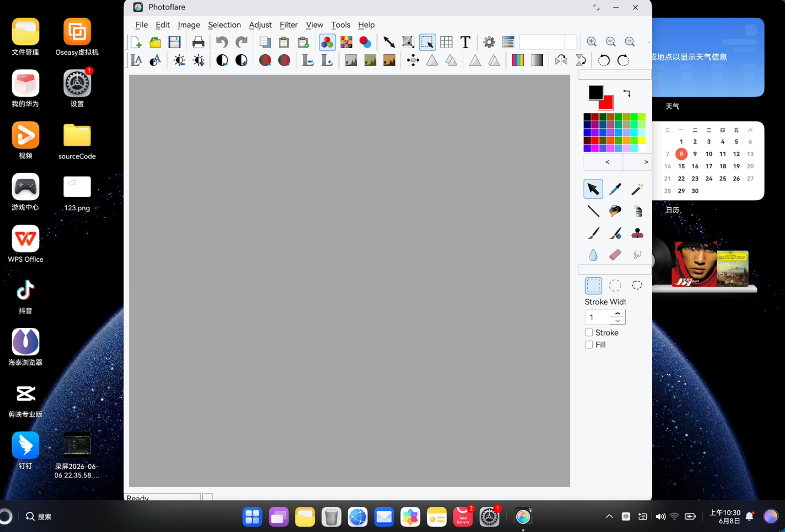Expand system tray hidden icons chevron
The image size is (785, 532).
point(609,516)
